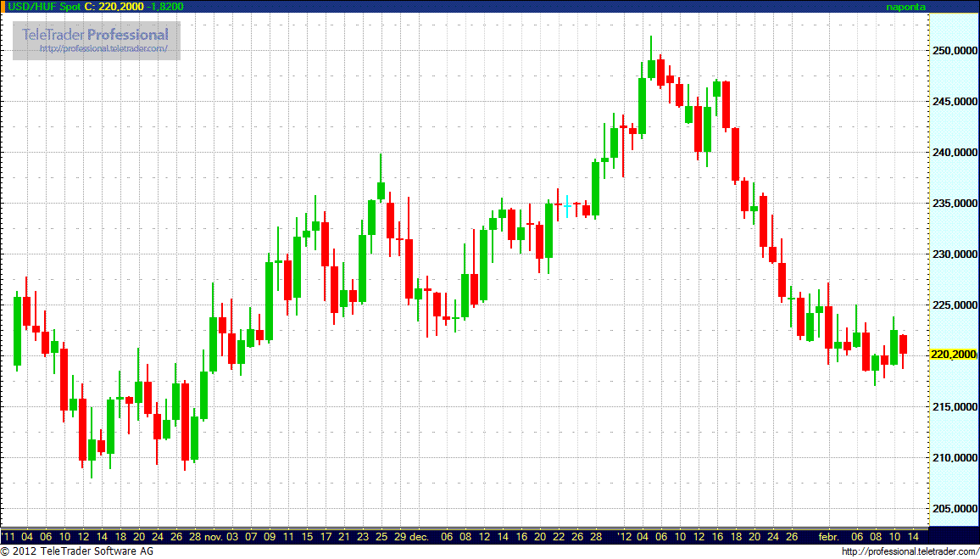Select the 'naponta' interval label
The image size is (980, 559).
coord(906,6)
